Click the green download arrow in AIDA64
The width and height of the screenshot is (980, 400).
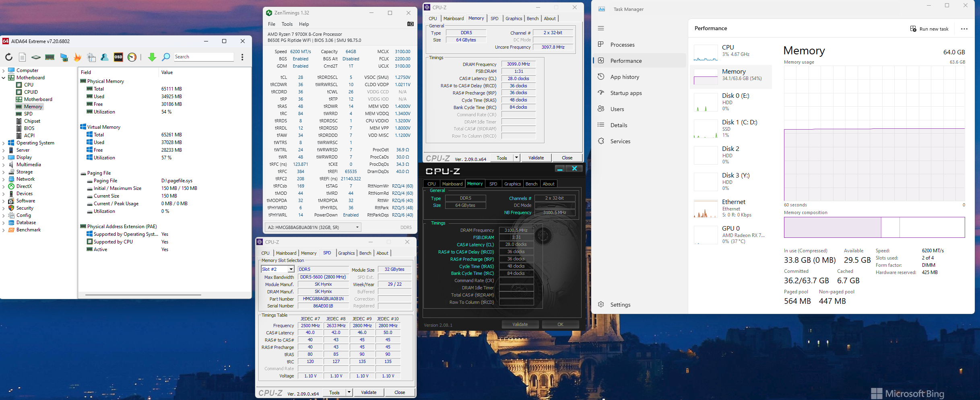pos(152,57)
